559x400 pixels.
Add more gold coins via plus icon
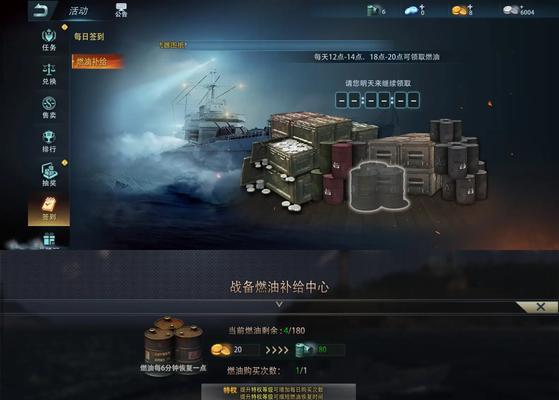pos(470,7)
